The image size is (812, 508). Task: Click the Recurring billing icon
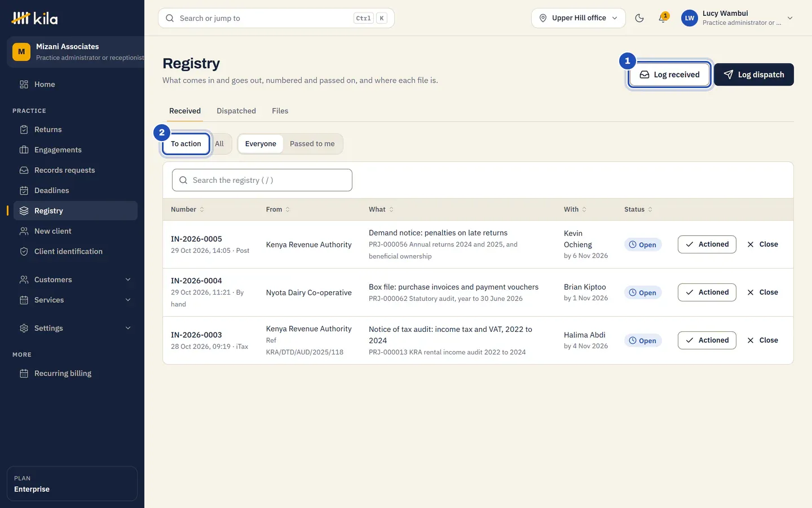(24, 373)
